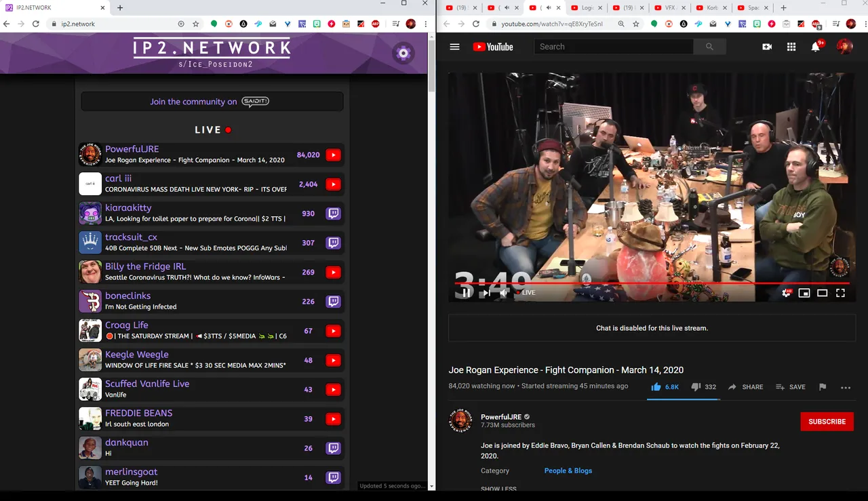Pause the live video playback

(466, 293)
